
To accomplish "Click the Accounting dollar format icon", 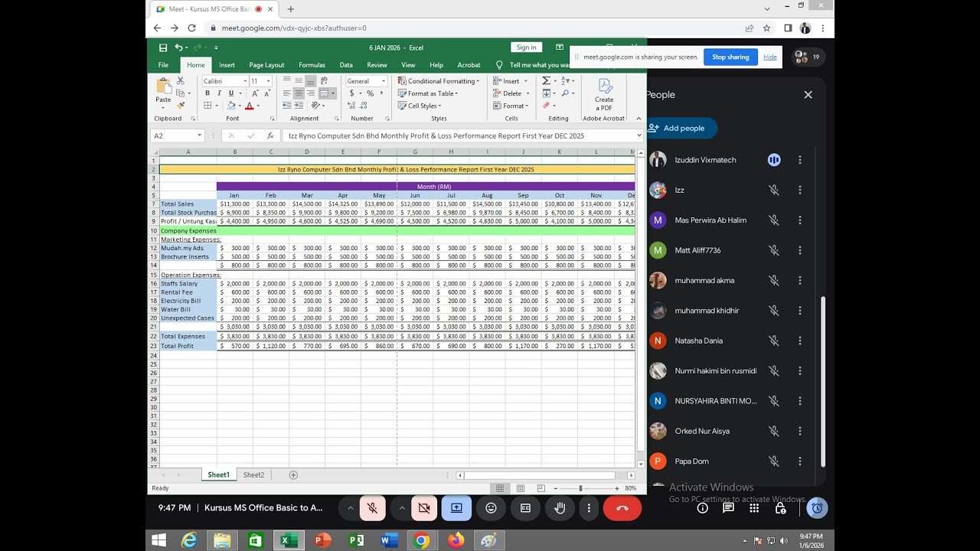I will coord(351,93).
